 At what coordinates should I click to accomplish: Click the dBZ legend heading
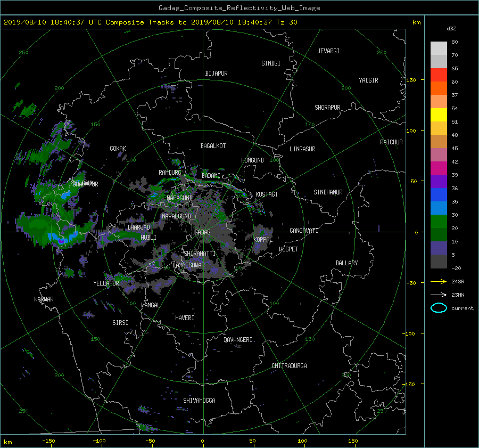[x=451, y=29]
